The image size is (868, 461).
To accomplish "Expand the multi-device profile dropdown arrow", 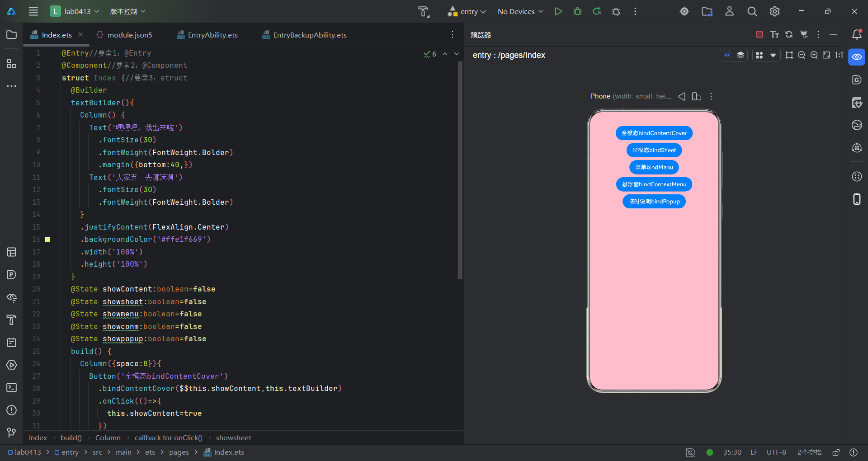I will [x=773, y=55].
